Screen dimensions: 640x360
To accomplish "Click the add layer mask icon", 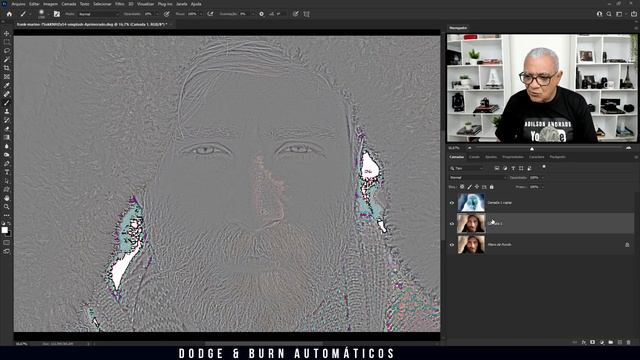I will (592, 342).
